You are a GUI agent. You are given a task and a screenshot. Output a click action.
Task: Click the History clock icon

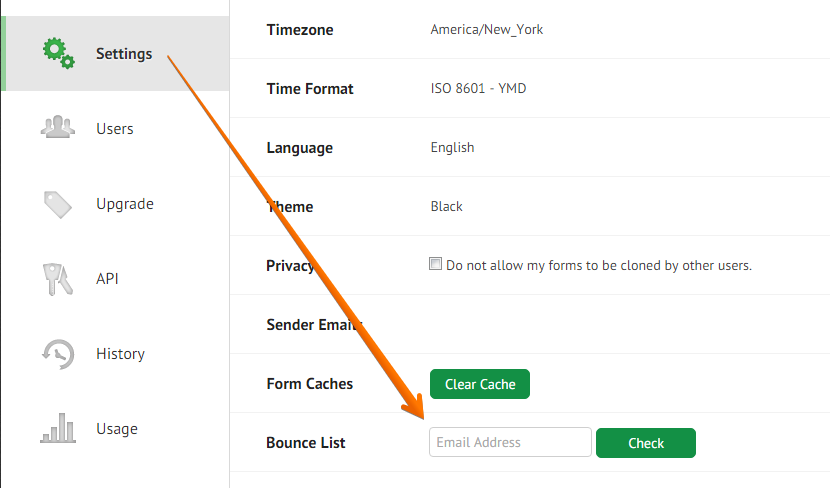[58, 354]
